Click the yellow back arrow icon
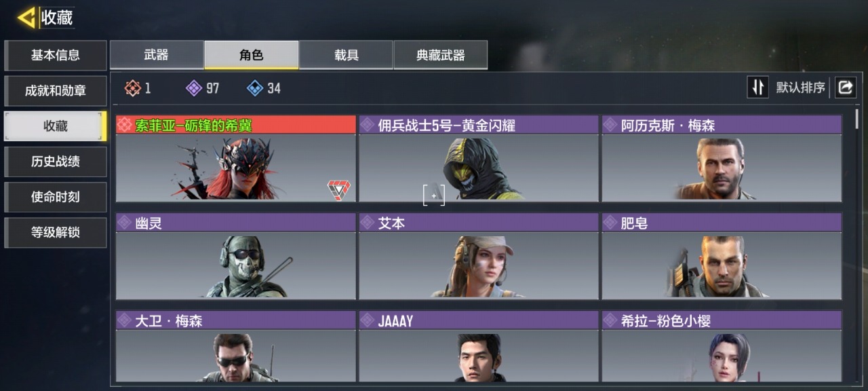868x391 pixels. click(26, 18)
